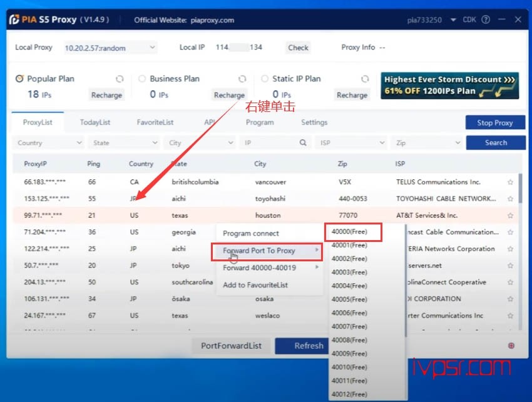The height and width of the screenshot is (402, 532).
Task: Select port 40005(Free) in submenu
Action: point(349,299)
